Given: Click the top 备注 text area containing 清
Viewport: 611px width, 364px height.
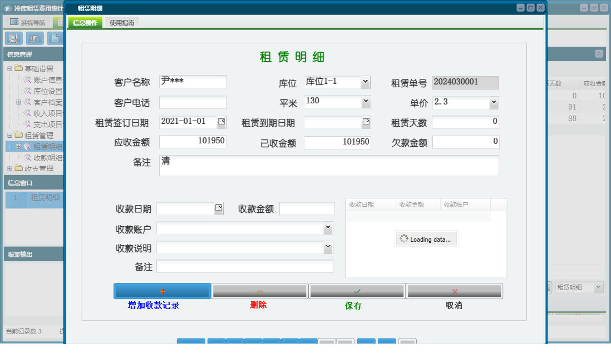Looking at the screenshot, I should [329, 166].
